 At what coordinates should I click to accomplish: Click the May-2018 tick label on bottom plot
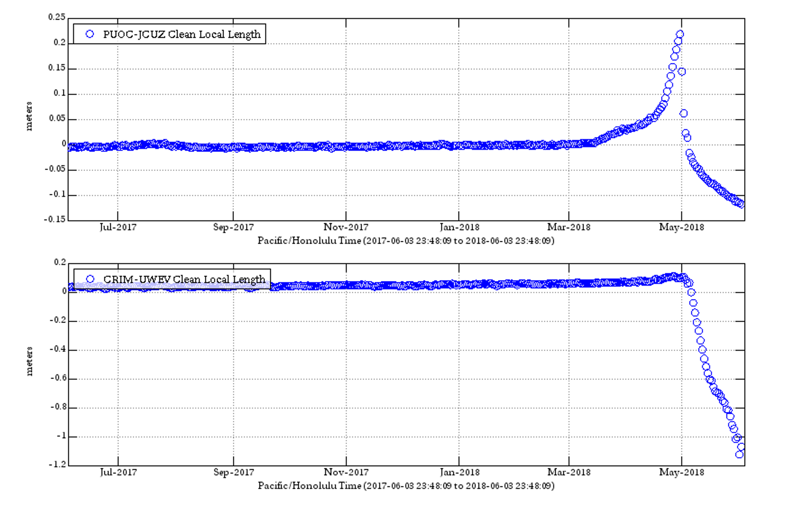pyautogui.click(x=681, y=473)
